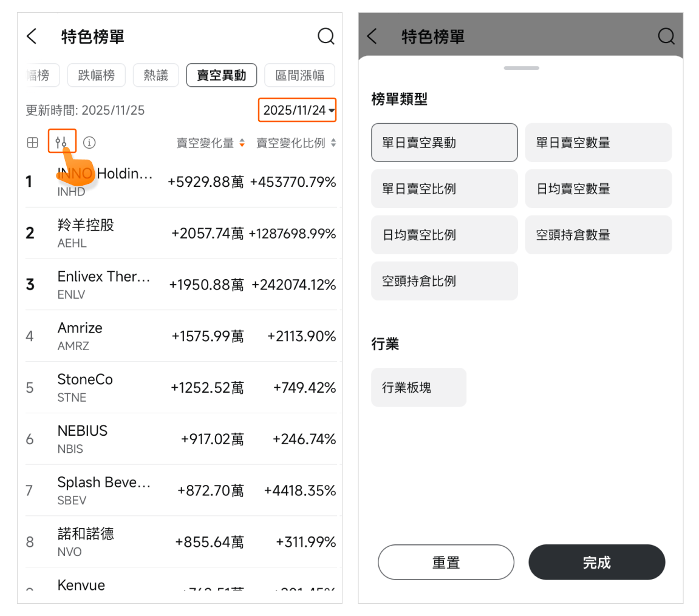Tap the back arrow on left panel

point(32,36)
